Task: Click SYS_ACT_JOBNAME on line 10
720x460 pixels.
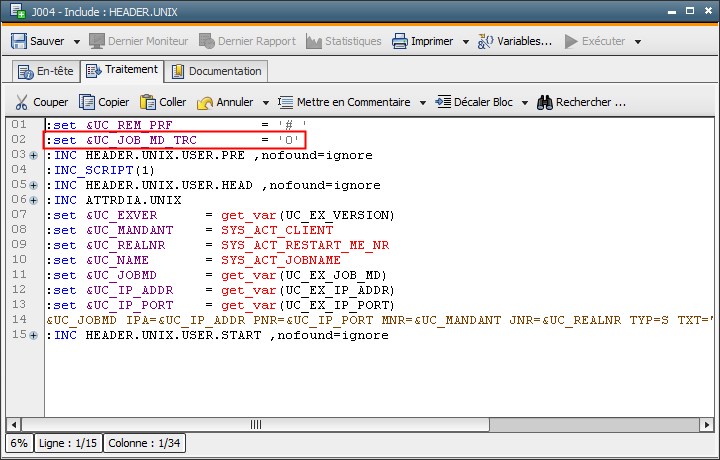Action: [281, 260]
